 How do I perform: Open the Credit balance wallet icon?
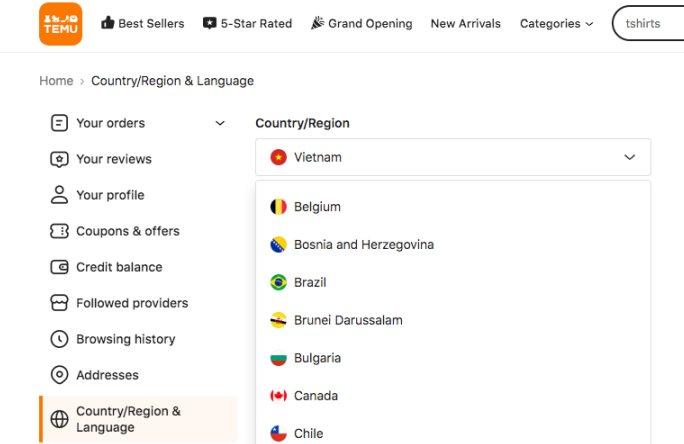click(59, 267)
